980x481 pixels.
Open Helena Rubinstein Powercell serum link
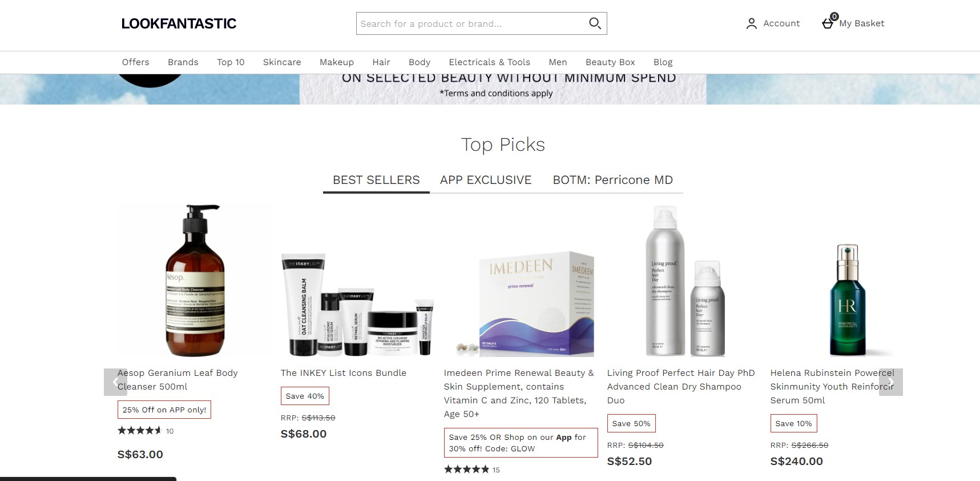pyautogui.click(x=832, y=387)
